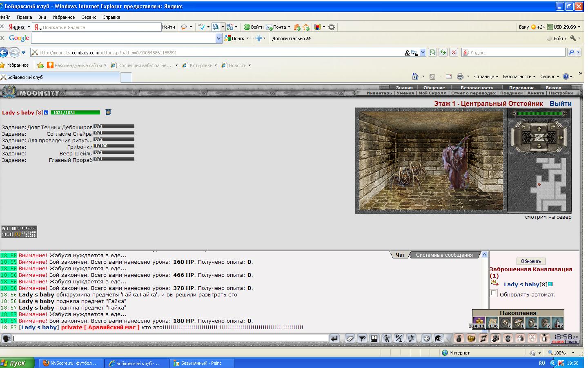This screenshot has height=368, width=588.
Task: Click the Обновить button
Action: (x=531, y=261)
